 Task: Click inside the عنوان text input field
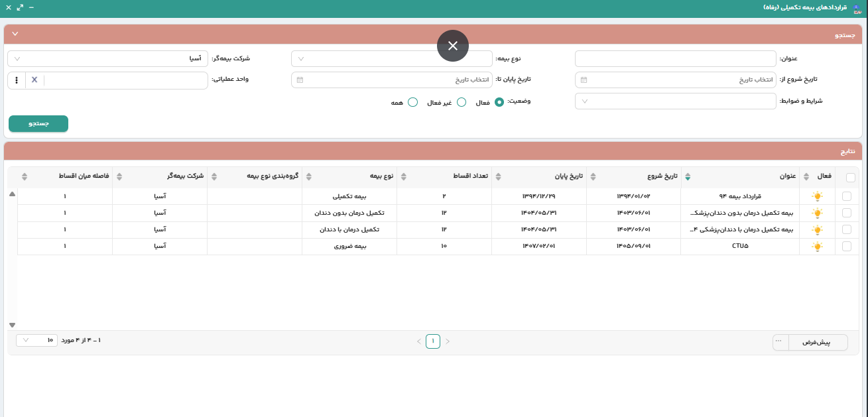pyautogui.click(x=675, y=58)
